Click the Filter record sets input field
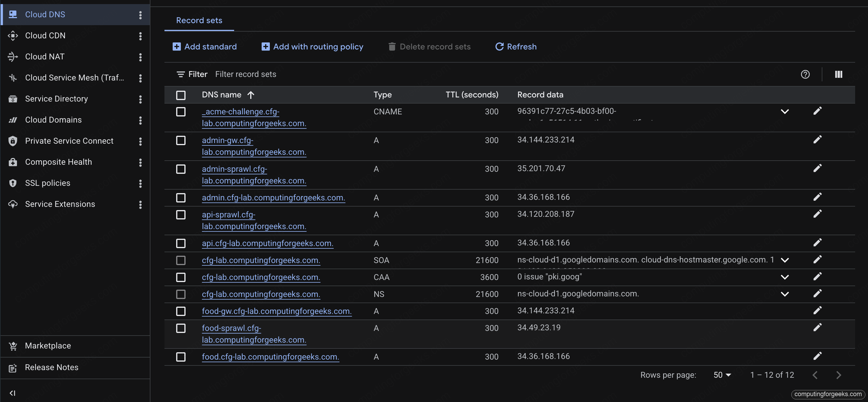This screenshot has width=868, height=402. pyautogui.click(x=246, y=74)
